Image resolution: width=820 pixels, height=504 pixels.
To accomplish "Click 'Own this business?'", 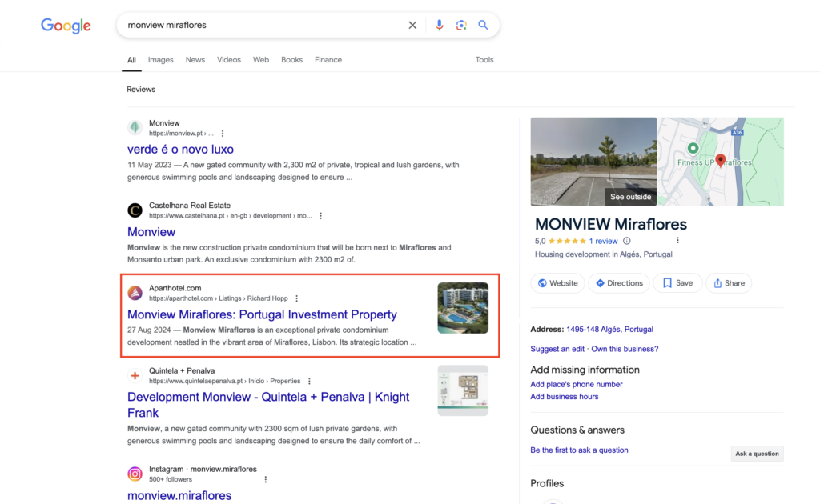I will 625,349.
